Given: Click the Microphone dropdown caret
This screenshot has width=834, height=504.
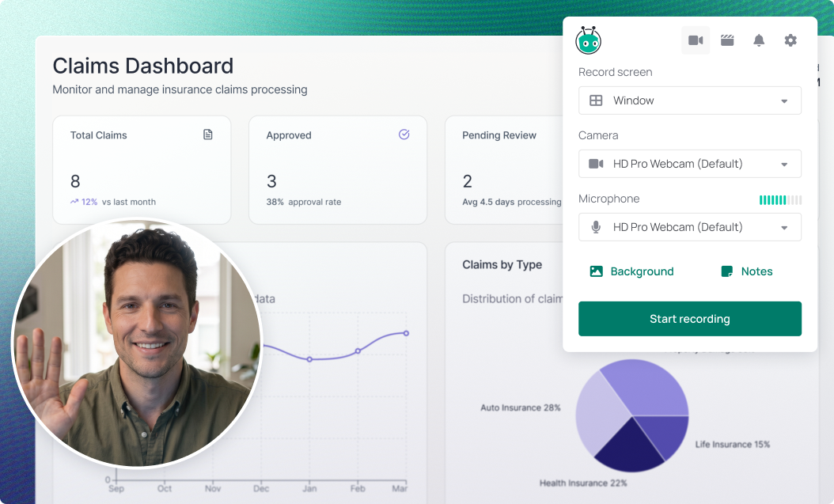Looking at the screenshot, I should pos(784,228).
